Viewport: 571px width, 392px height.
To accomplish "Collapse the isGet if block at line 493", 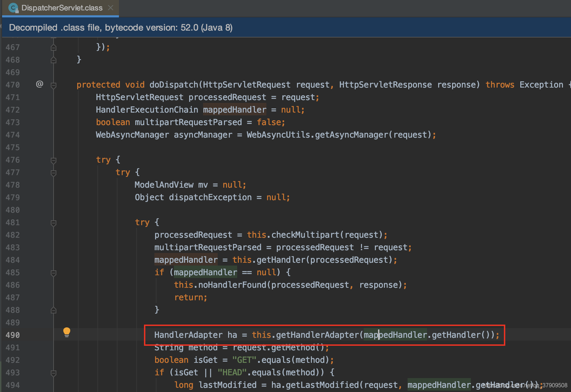I will (x=54, y=373).
